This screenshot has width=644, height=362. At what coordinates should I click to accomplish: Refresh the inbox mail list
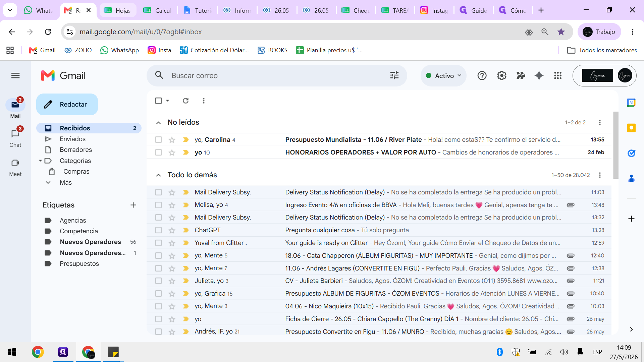click(185, 101)
